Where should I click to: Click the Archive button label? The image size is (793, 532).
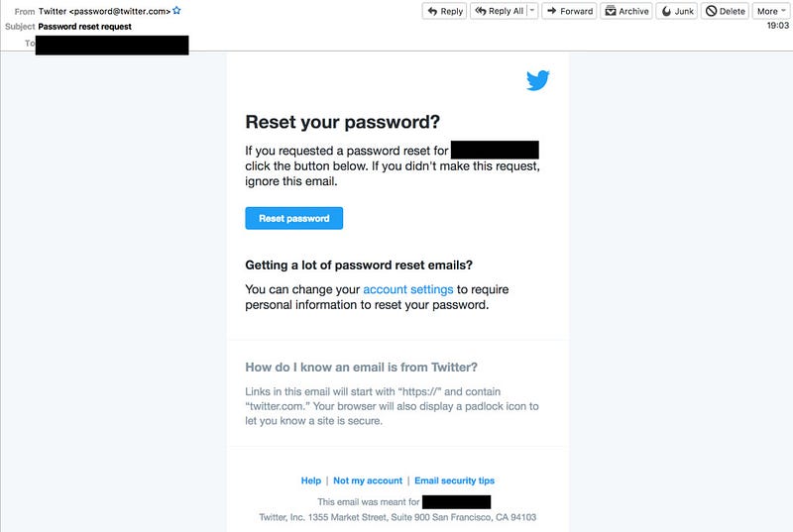pos(633,11)
